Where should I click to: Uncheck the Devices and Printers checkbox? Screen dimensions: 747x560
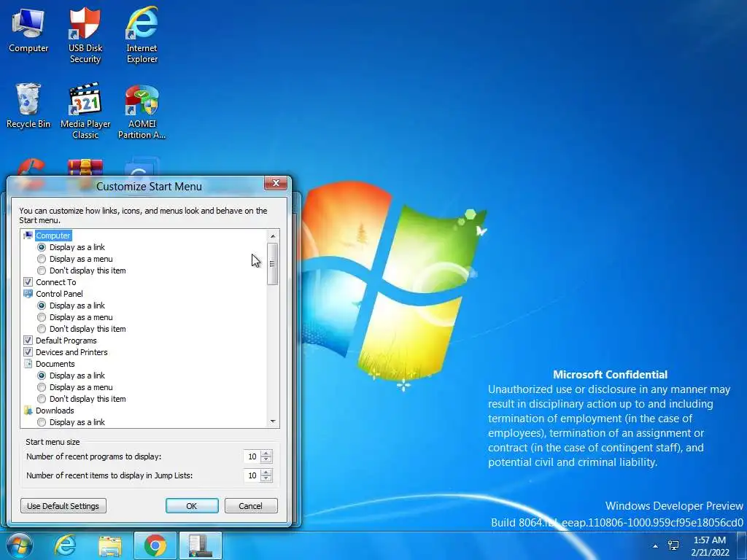pos(28,352)
